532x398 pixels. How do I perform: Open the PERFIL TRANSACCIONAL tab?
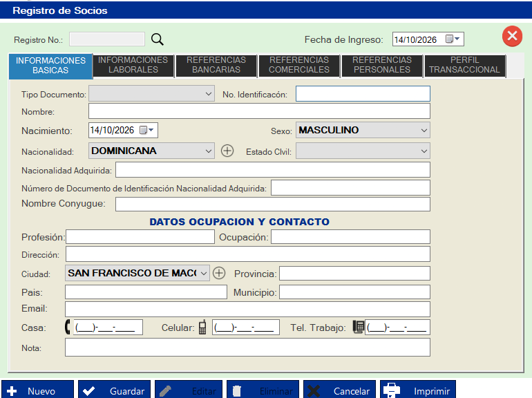pos(464,65)
